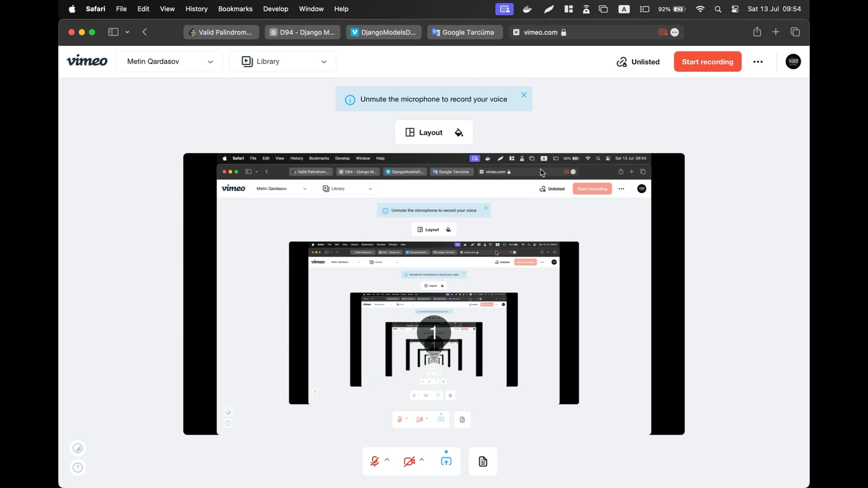Dismiss the unmute microphone notification
Image resolution: width=868 pixels, height=488 pixels.
click(524, 95)
